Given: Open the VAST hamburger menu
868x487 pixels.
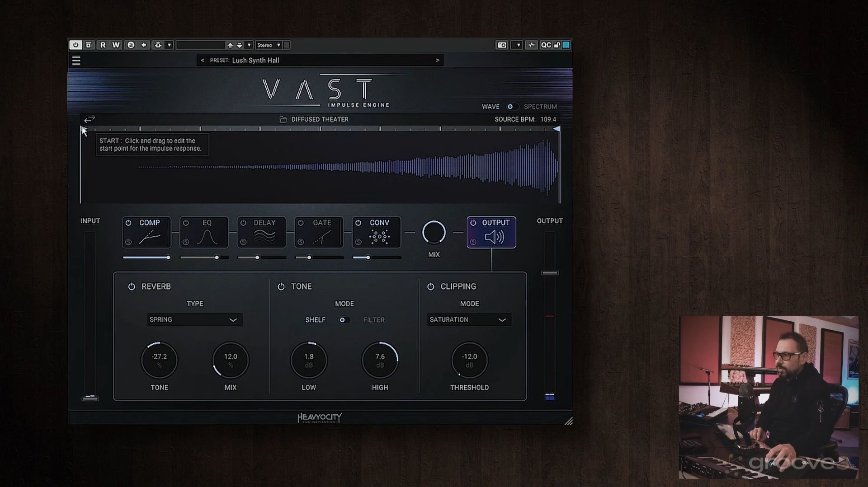Looking at the screenshot, I should [76, 60].
